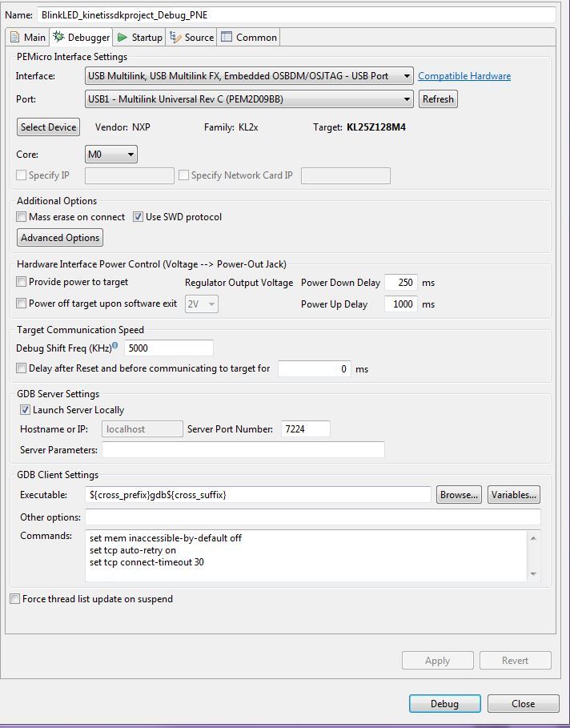570x728 pixels.
Task: Click the Debug Shift Freq field
Action: point(169,348)
